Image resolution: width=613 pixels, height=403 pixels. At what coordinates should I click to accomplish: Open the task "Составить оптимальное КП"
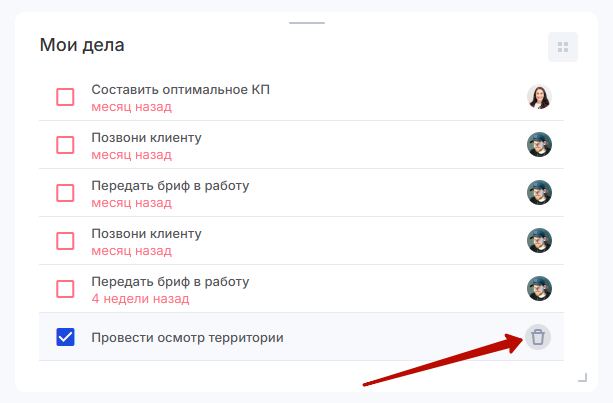[180, 90]
